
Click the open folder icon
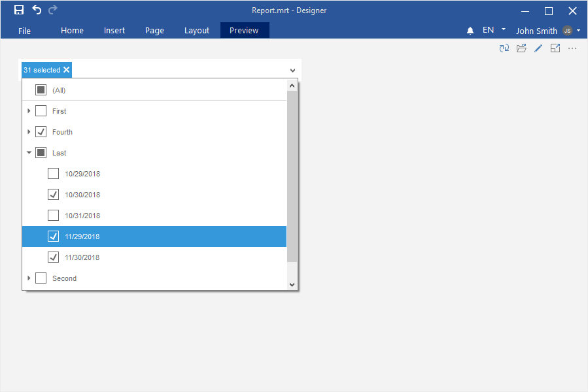tap(521, 48)
